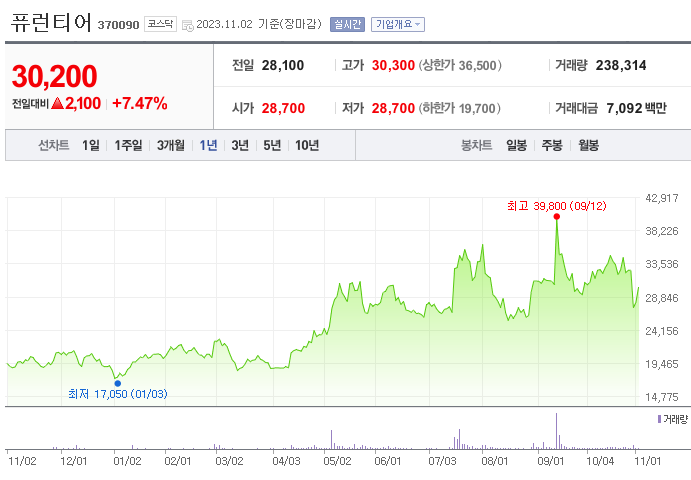This screenshot has width=691, height=480.
Task: Click the 코스닥 market badge
Action: point(160,24)
